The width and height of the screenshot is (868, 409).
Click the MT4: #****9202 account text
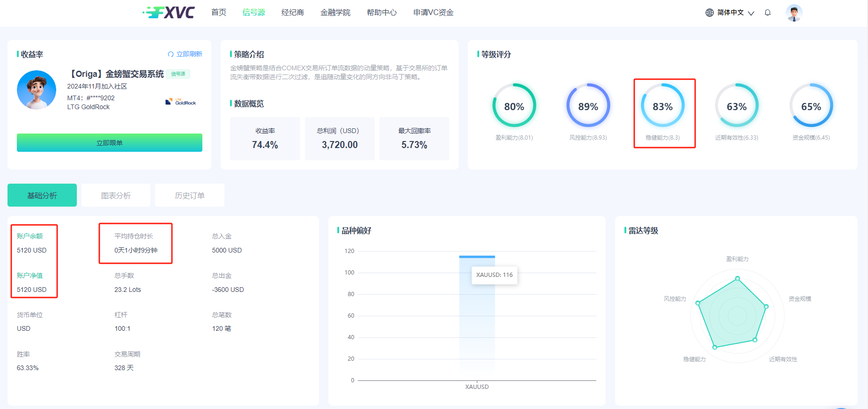pyautogui.click(x=91, y=98)
